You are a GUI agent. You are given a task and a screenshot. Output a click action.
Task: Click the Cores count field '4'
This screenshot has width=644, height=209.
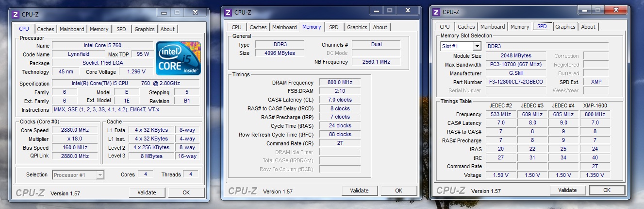click(145, 174)
